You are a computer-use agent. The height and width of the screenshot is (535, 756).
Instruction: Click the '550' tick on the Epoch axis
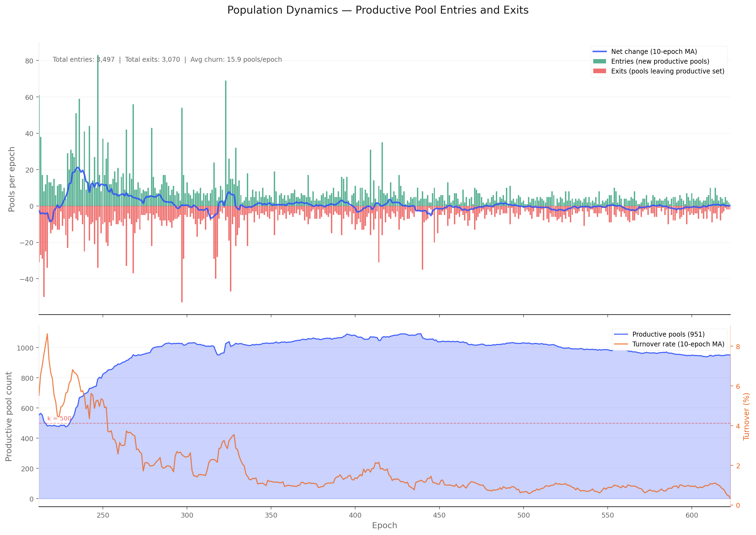tap(608, 515)
